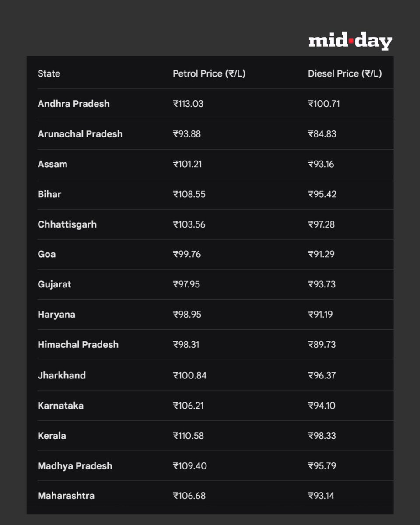This screenshot has height=525, width=420.
Task: Click the mid-day logo
Action: click(x=350, y=42)
